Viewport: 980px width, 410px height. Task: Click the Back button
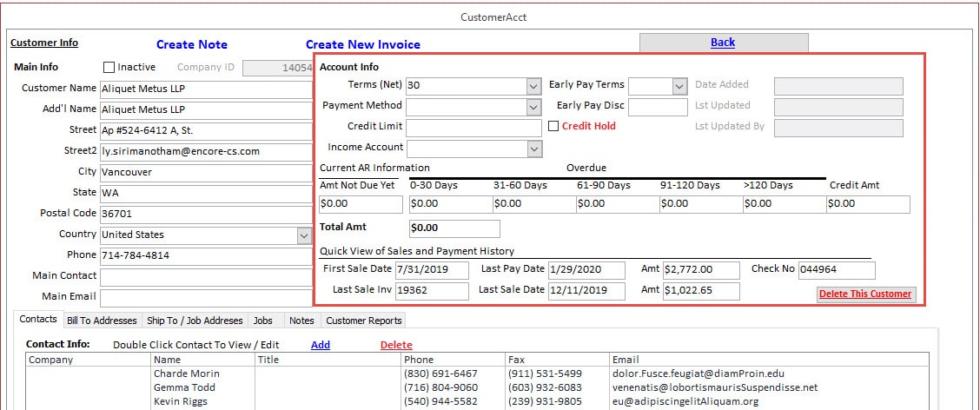[x=724, y=43]
